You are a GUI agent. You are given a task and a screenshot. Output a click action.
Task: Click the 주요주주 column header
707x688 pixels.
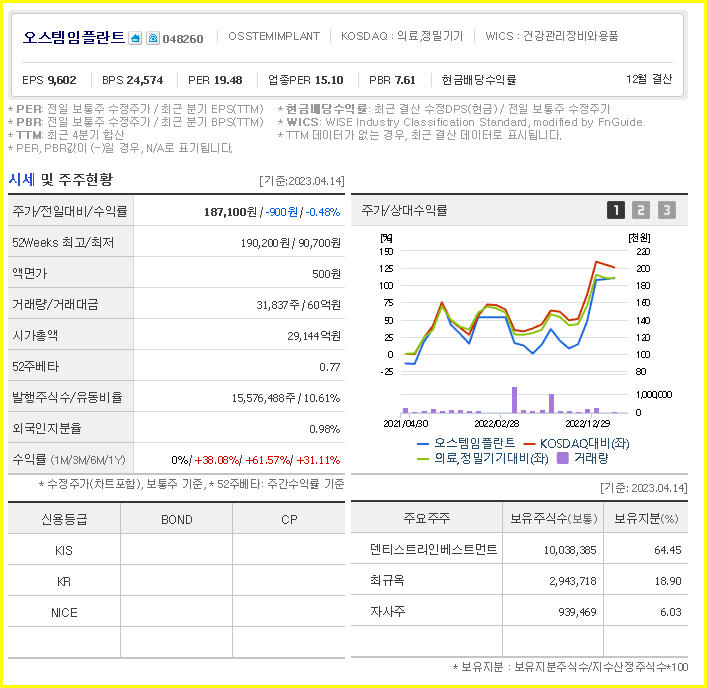tap(427, 518)
